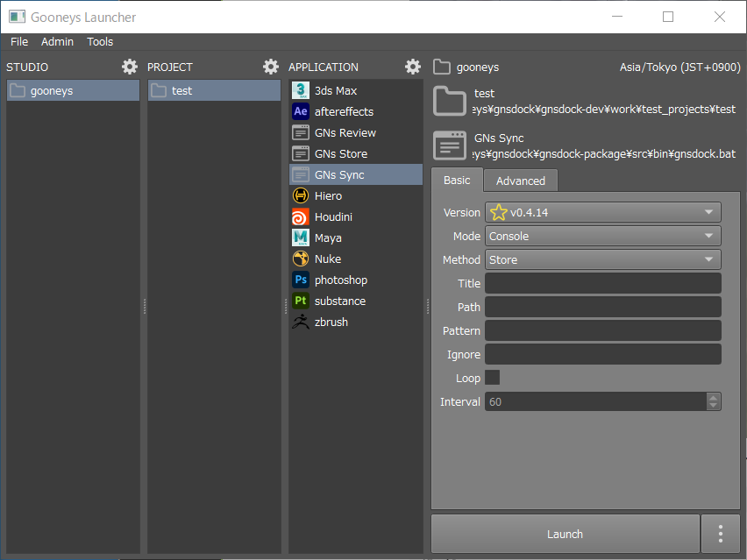Select the After Effects icon
Screen dimensions: 747x560
[x=301, y=111]
